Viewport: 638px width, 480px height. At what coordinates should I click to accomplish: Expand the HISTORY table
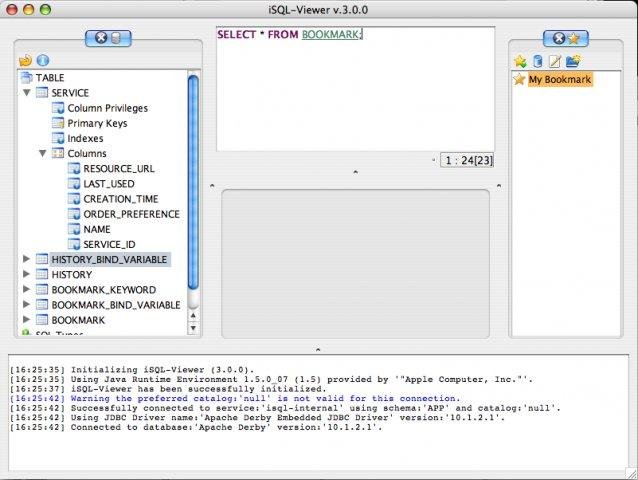coord(26,274)
